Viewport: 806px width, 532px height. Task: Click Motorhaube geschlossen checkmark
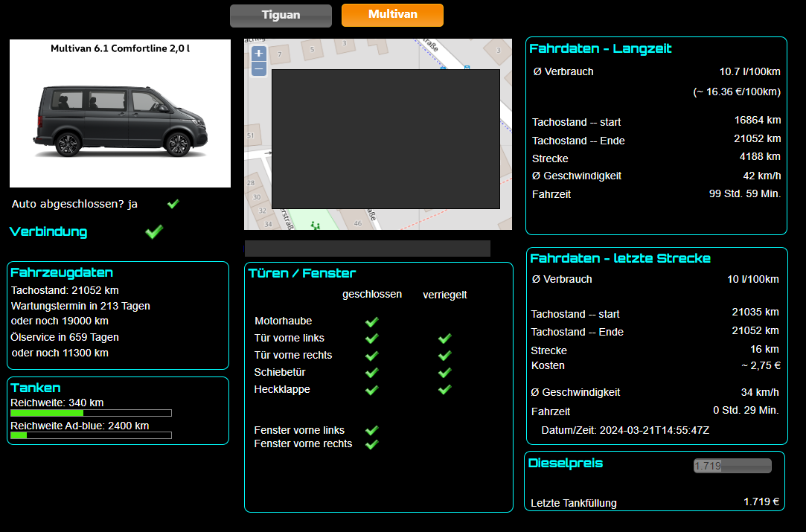point(372,321)
